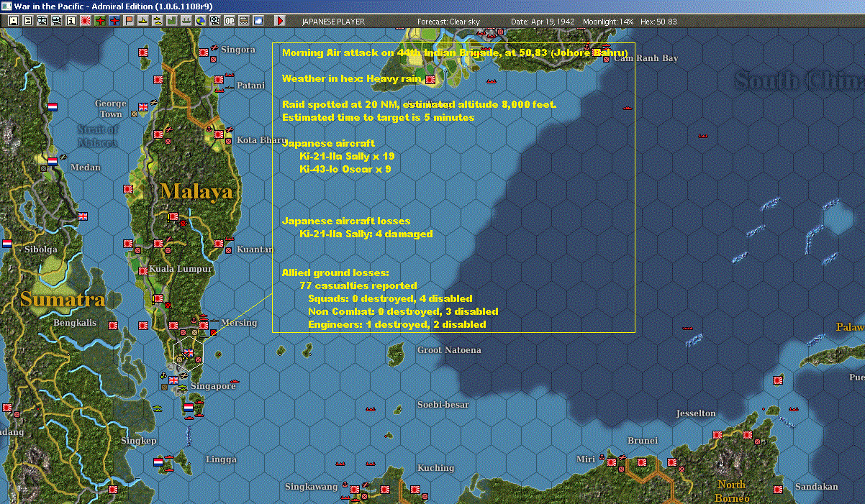Select the red plane on green background icon
Viewport: 865px width, 504px height.
coord(100,21)
